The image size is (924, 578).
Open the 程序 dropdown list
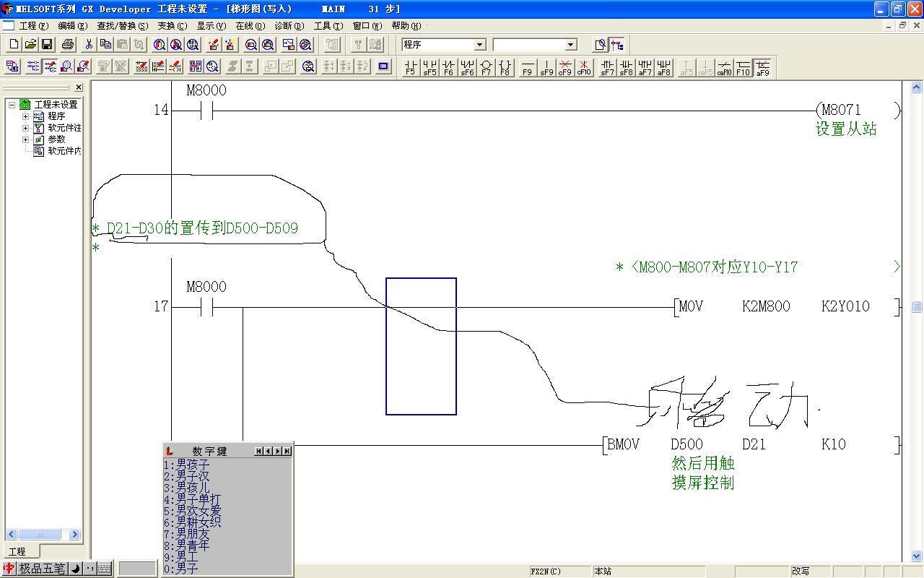479,45
